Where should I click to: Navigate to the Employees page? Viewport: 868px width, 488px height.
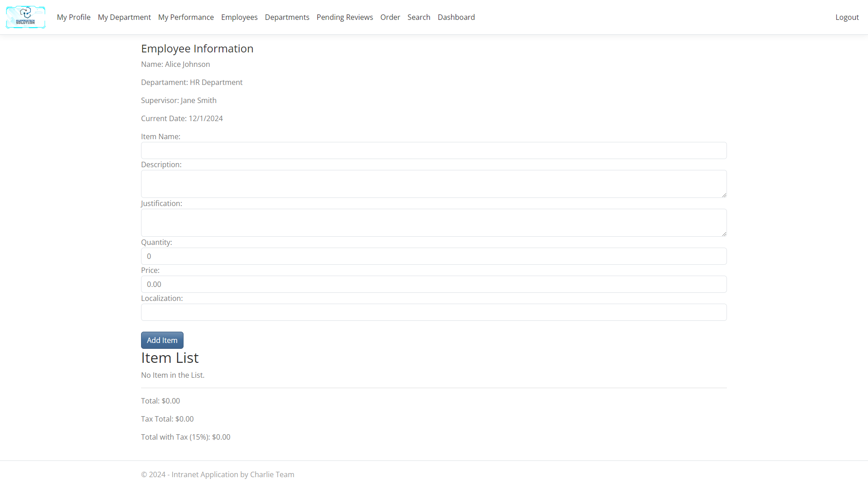tap(239, 17)
